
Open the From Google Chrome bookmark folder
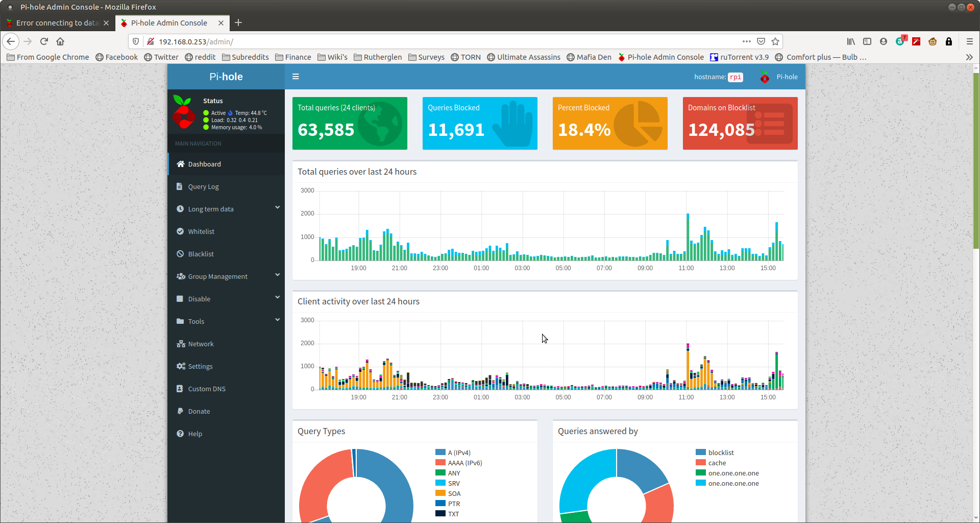point(48,57)
